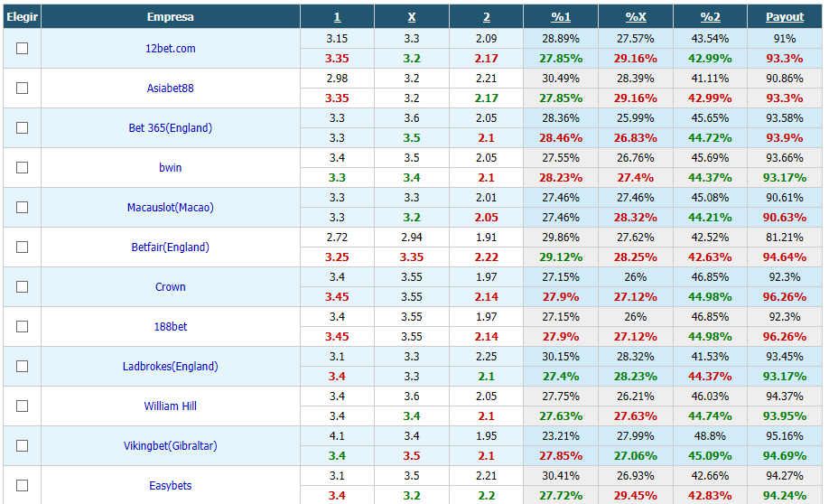
Task: Sort by the '%X' column header
Action: [636, 17]
